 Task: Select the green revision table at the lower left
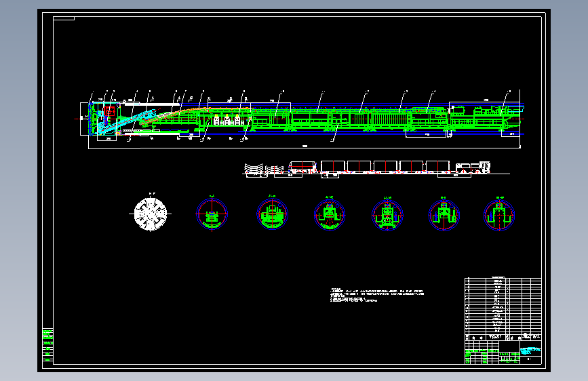(x=47, y=345)
